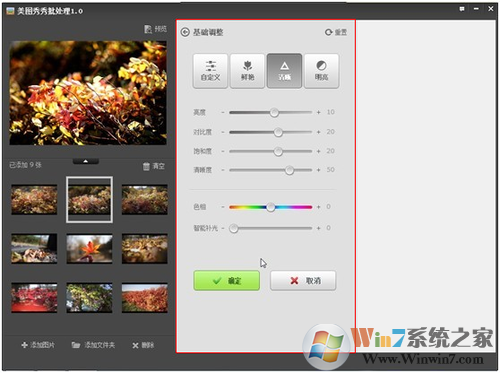Click 删除 to delete the image
The width and height of the screenshot is (500, 373).
(x=143, y=345)
